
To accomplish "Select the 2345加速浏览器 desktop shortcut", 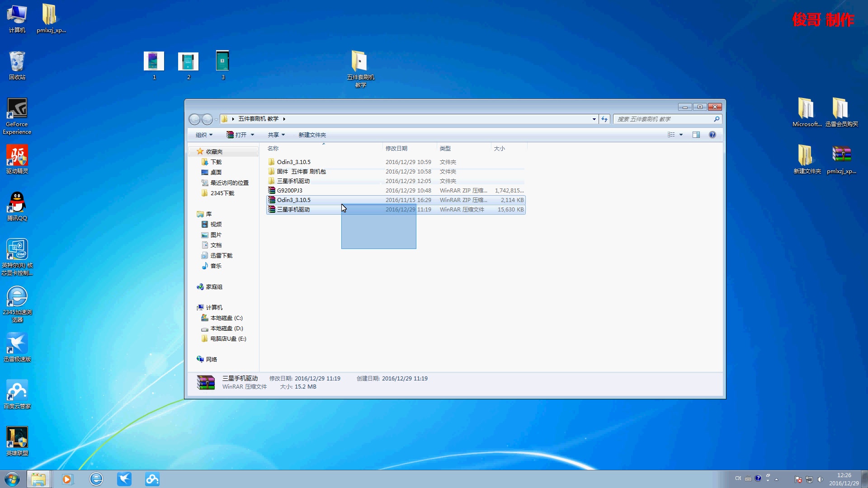I will tap(17, 304).
